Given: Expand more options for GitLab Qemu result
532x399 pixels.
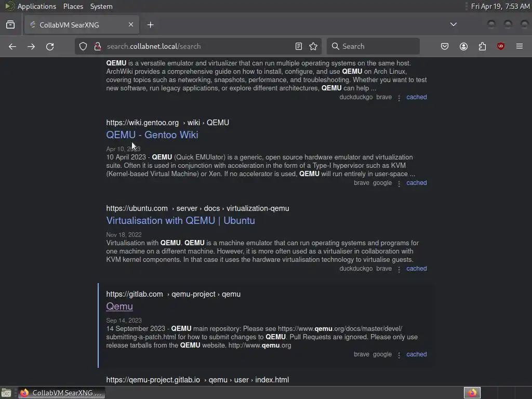Looking at the screenshot, I should click(399, 355).
